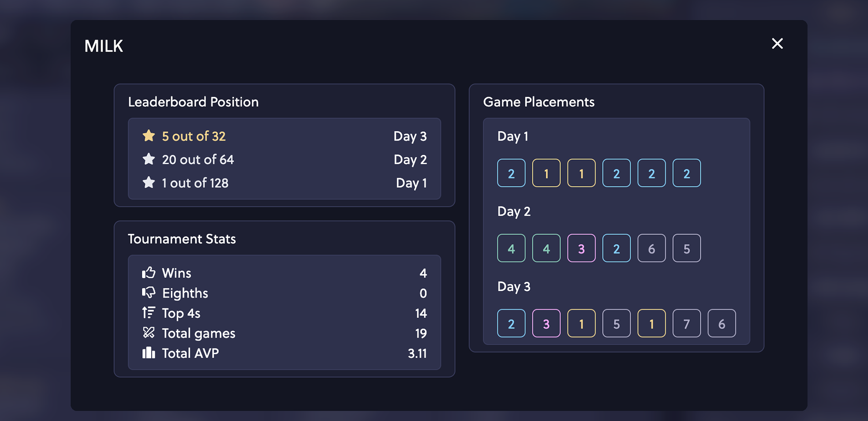Click the pink 3 placement in Day 3

(546, 323)
